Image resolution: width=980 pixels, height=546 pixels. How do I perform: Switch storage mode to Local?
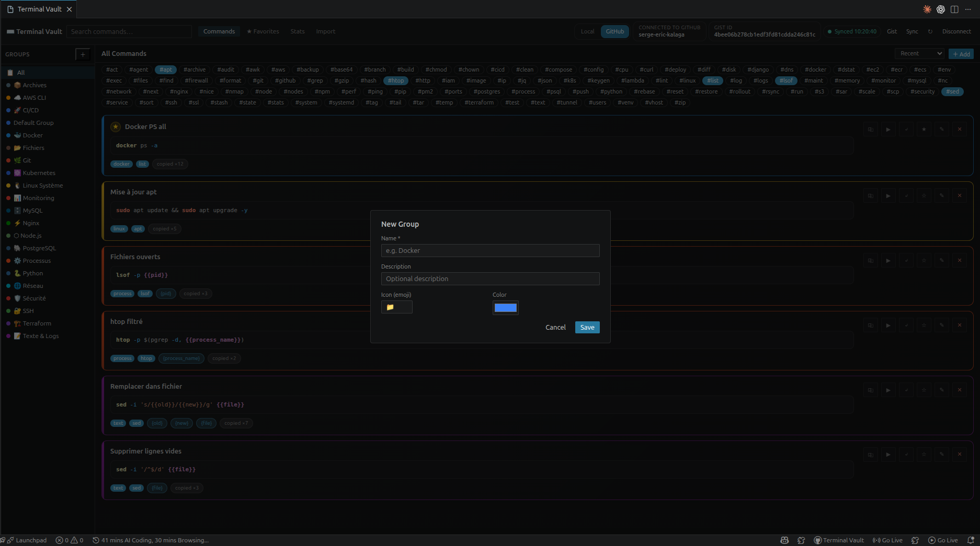pos(587,31)
